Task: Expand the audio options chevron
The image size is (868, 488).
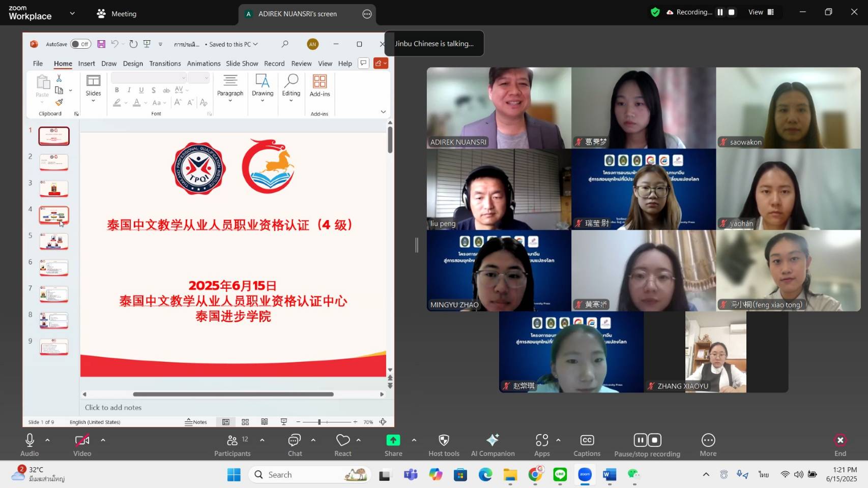Action: click(x=47, y=440)
